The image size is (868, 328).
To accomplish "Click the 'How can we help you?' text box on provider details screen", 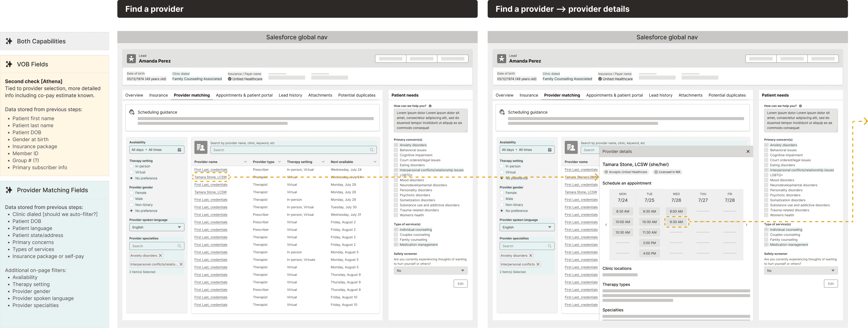I will pyautogui.click(x=801, y=121).
